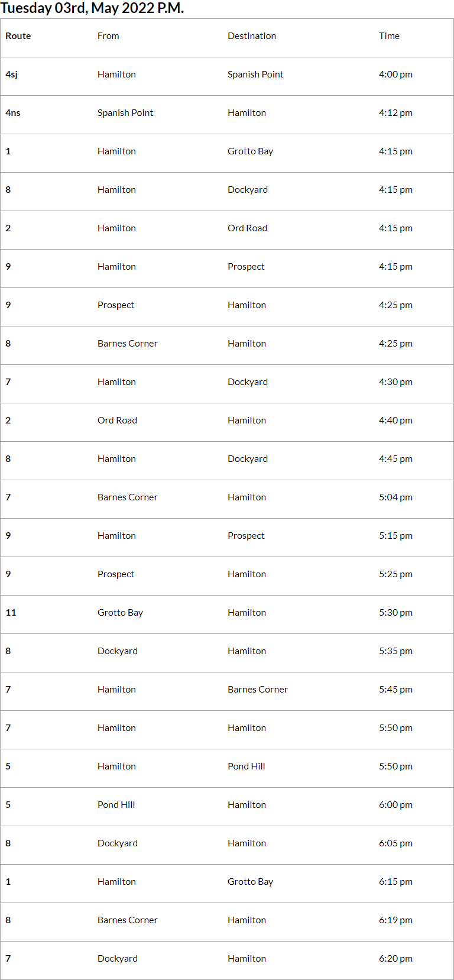
Task: Click the 6:19 pm time cell
Action: point(395,920)
